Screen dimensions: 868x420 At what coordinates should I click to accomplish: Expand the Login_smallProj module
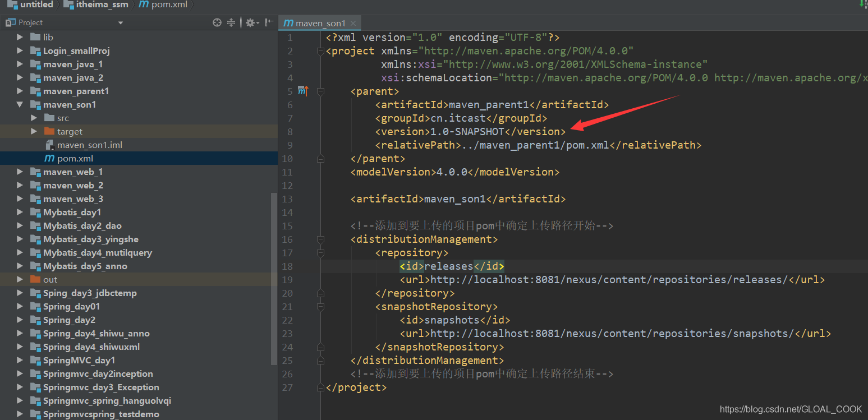click(20, 50)
